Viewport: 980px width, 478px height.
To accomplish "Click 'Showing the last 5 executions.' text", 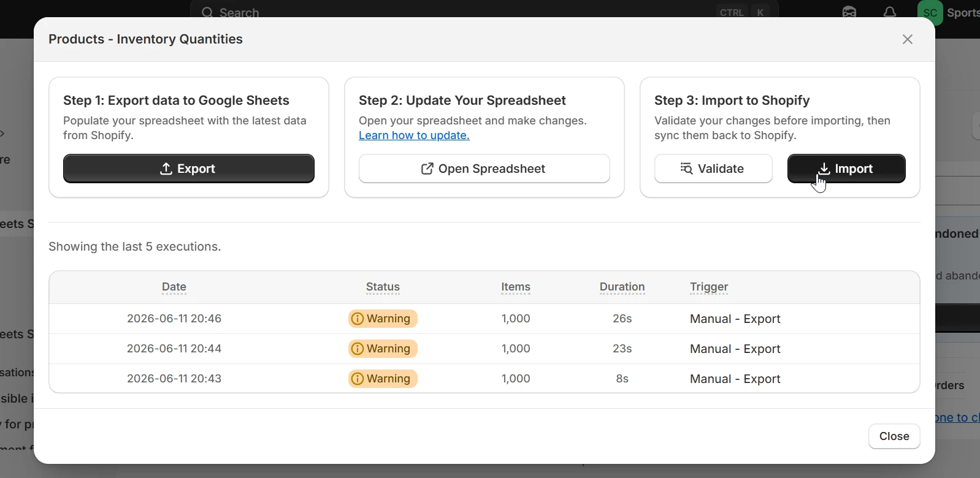I will (x=135, y=247).
